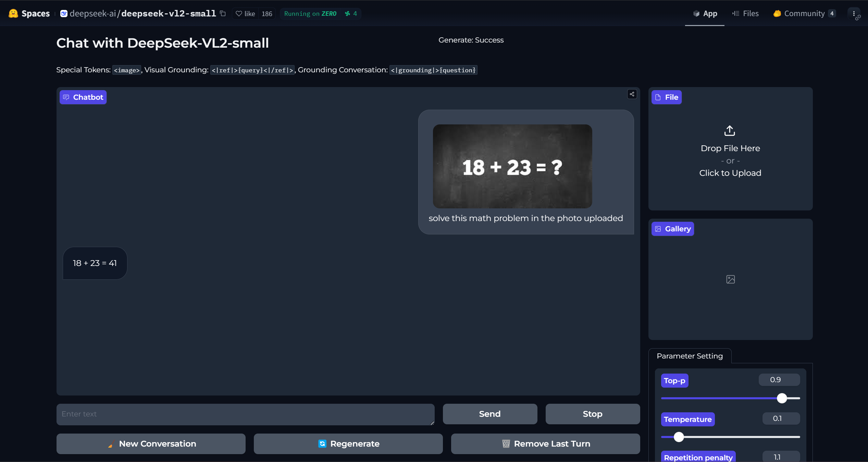The image size is (868, 462).
Task: Switch to the App tab
Action: [705, 13]
